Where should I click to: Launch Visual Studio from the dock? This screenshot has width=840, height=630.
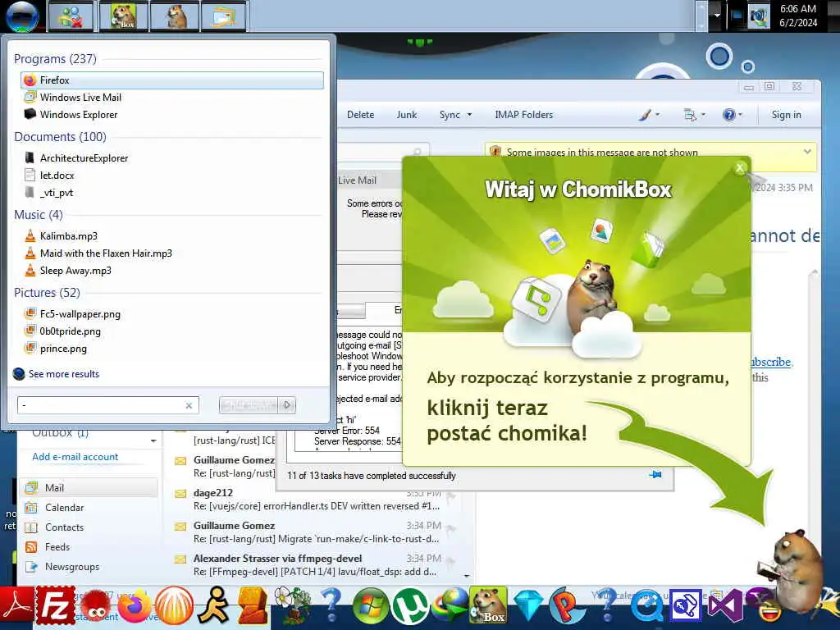[725, 606]
